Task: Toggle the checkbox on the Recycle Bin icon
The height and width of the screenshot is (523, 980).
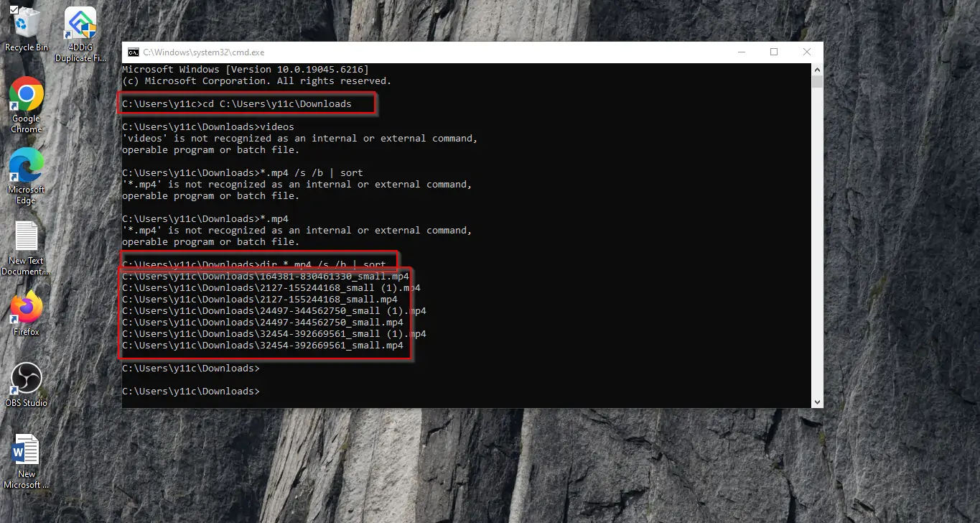Action: (x=14, y=10)
